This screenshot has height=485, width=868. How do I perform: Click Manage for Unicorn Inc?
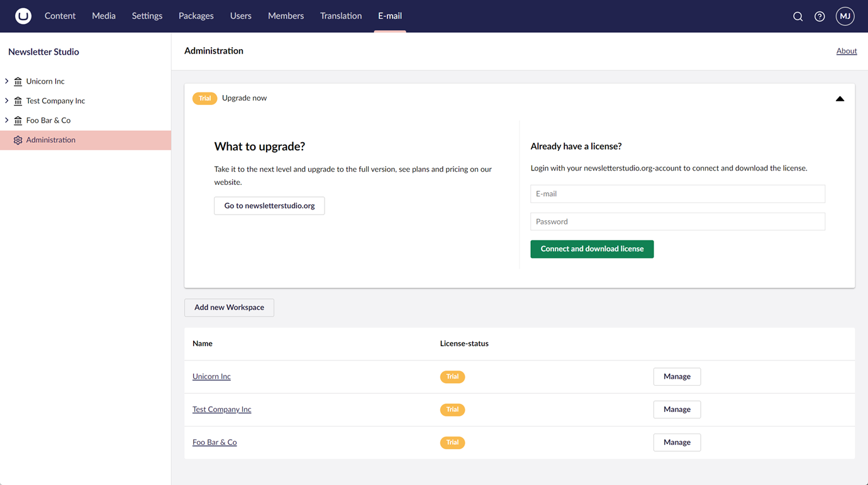677,377
